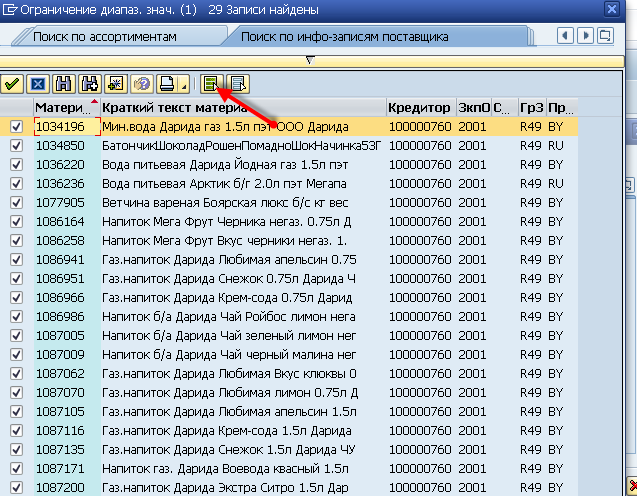Click RU country cell for material 1036236
The width and height of the screenshot is (637, 496).
[555, 184]
